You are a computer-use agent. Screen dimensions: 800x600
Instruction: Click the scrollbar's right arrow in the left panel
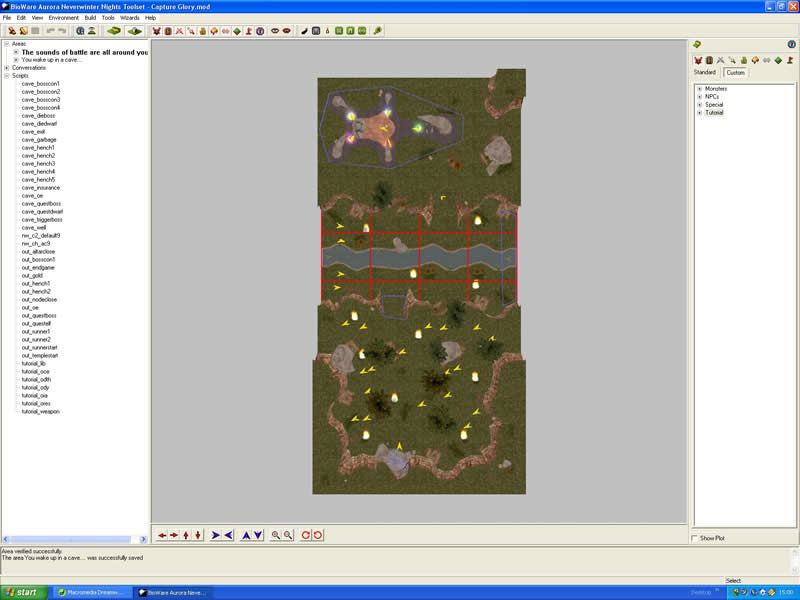click(143, 539)
